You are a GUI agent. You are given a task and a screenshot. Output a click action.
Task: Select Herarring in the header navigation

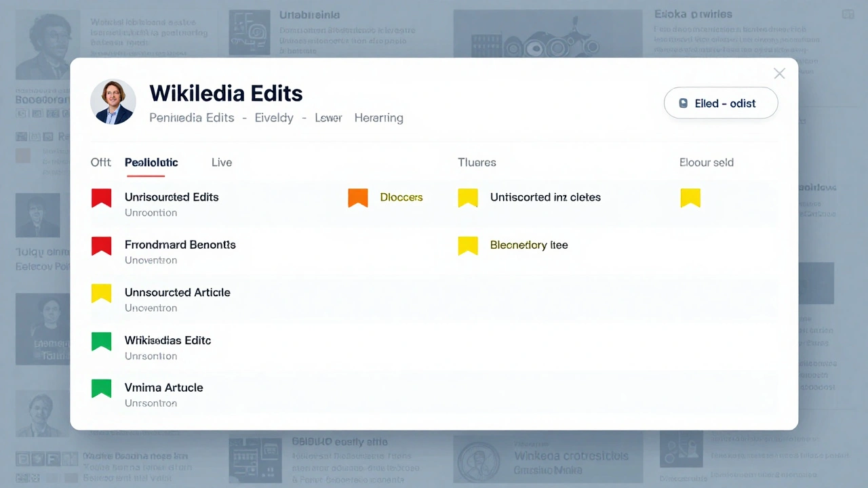378,117
